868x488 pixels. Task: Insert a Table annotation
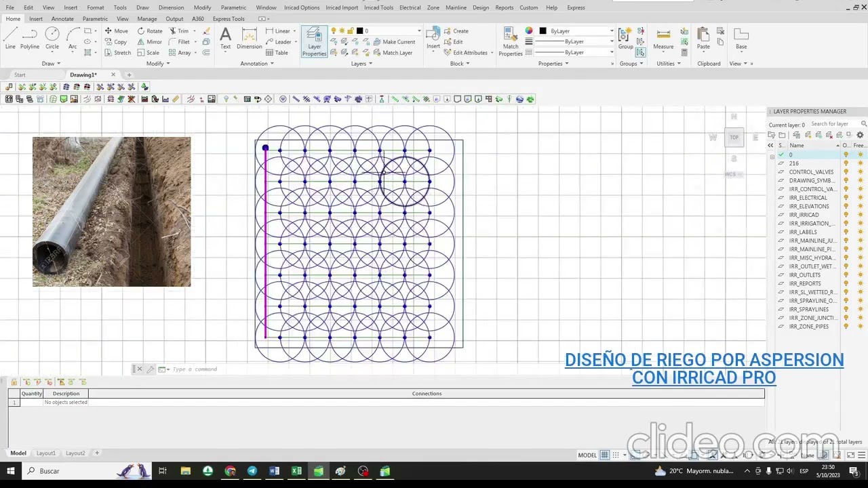click(x=277, y=53)
